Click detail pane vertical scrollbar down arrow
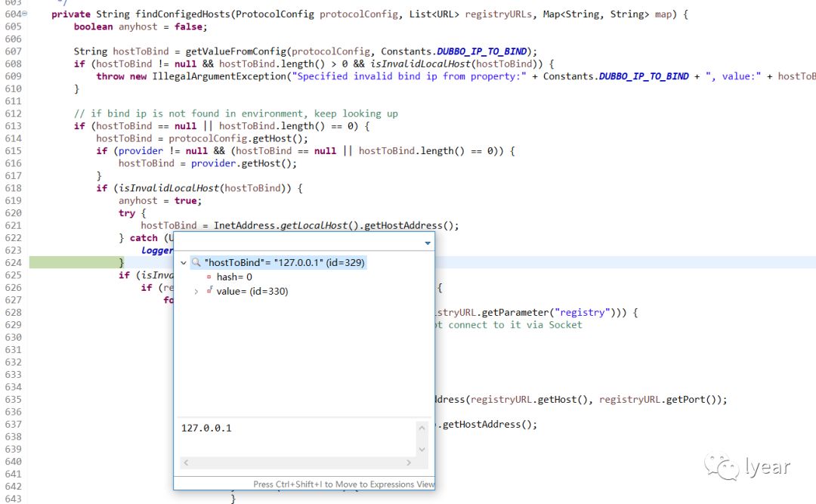 coord(422,450)
